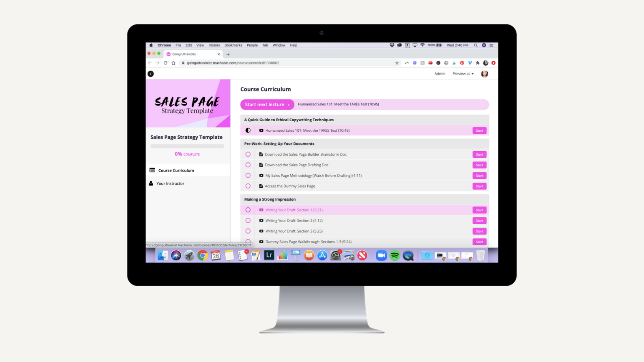View the 0% complete progress bar

click(x=186, y=146)
